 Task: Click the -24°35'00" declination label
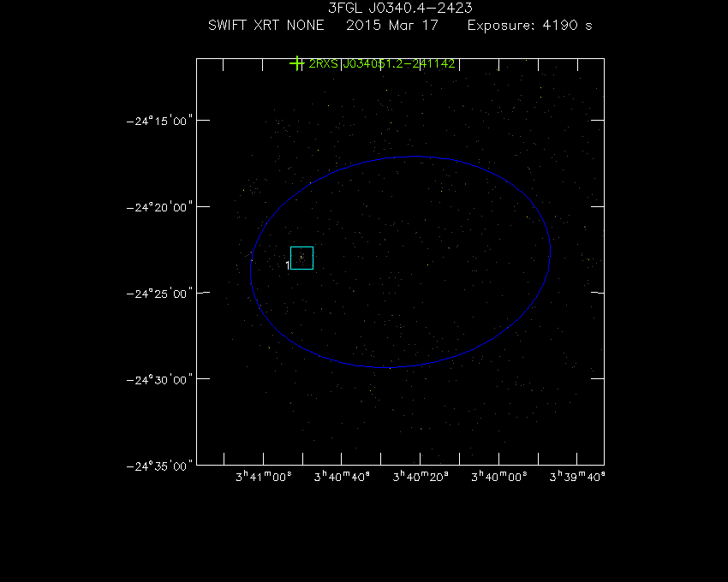pos(159,466)
